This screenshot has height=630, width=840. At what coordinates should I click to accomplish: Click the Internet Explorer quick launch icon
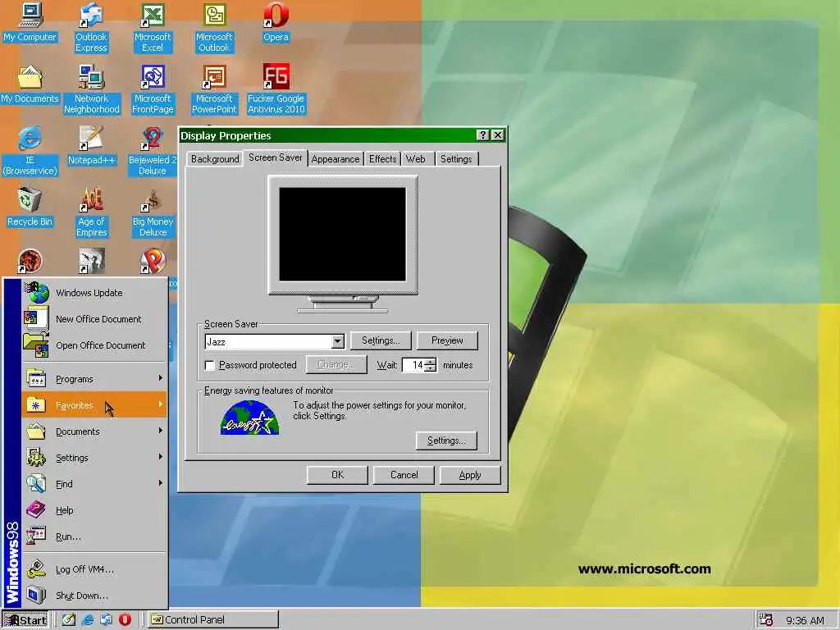pyautogui.click(x=88, y=619)
